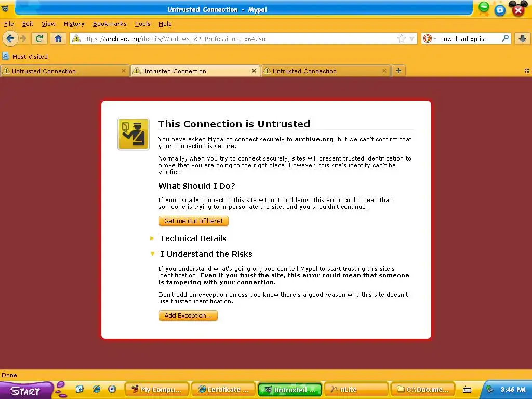
Task: Click the 'Done' status bar text
Action: coord(9,375)
